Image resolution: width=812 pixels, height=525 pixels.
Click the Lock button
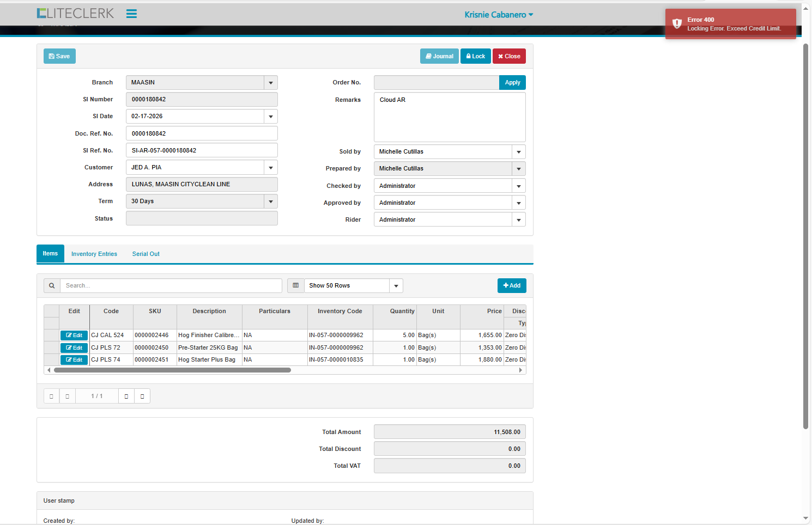pos(476,57)
